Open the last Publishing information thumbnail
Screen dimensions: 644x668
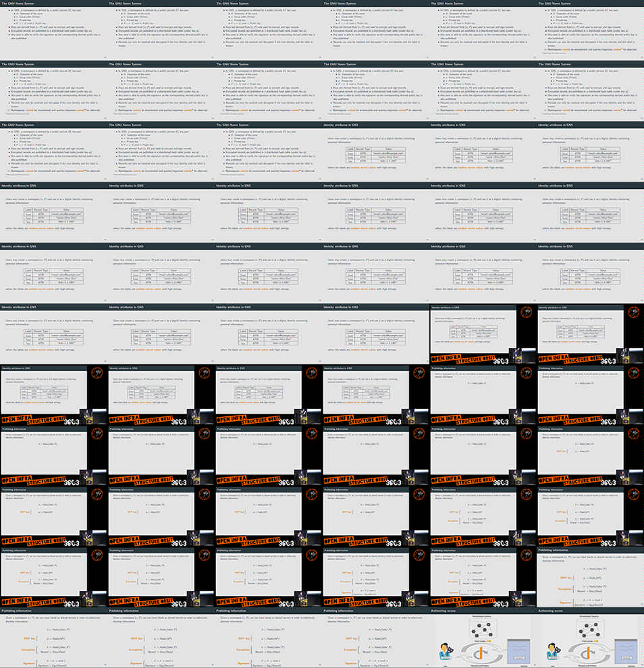pyautogui.click(x=375, y=638)
